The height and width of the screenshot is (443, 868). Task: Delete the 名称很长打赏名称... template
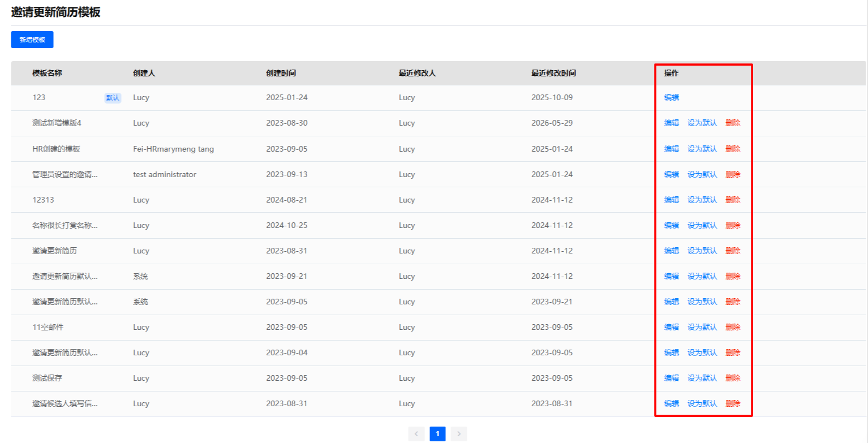pos(733,225)
